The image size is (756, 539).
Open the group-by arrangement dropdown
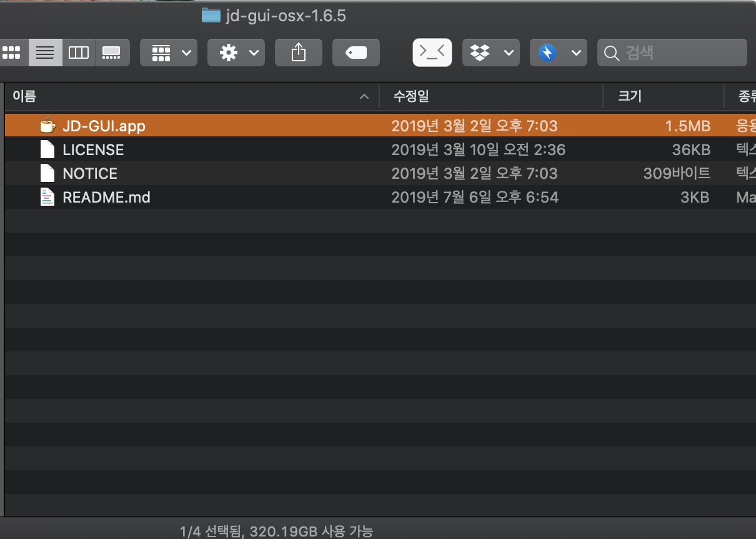tap(169, 53)
